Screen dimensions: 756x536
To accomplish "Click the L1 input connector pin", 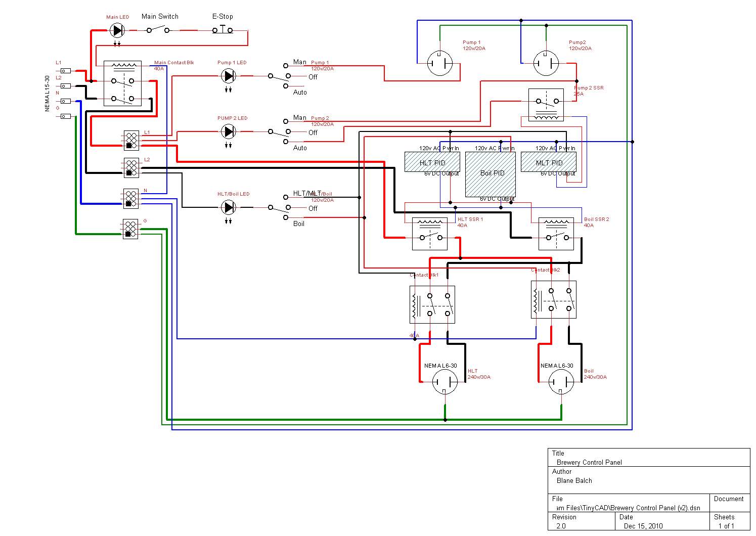I will click(x=66, y=71).
